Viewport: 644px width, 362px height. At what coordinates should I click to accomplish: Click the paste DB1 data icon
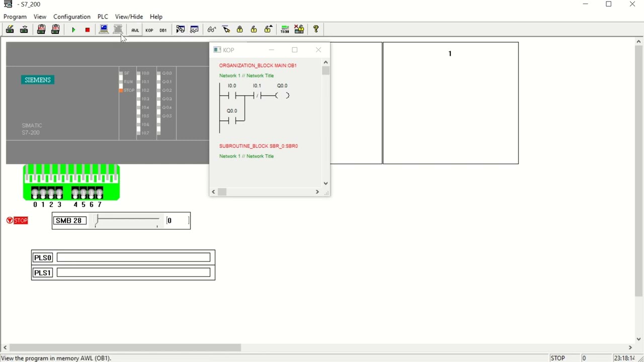(55, 30)
